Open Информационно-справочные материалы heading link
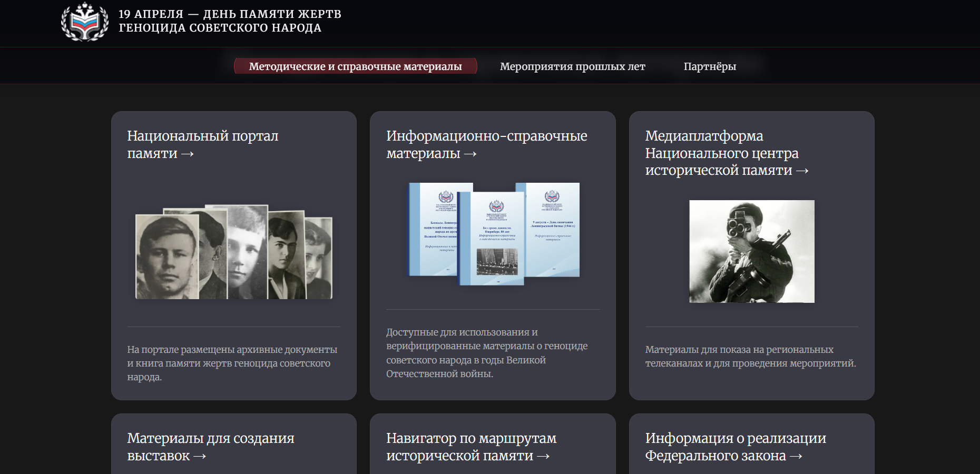This screenshot has width=980, height=474. [486, 136]
